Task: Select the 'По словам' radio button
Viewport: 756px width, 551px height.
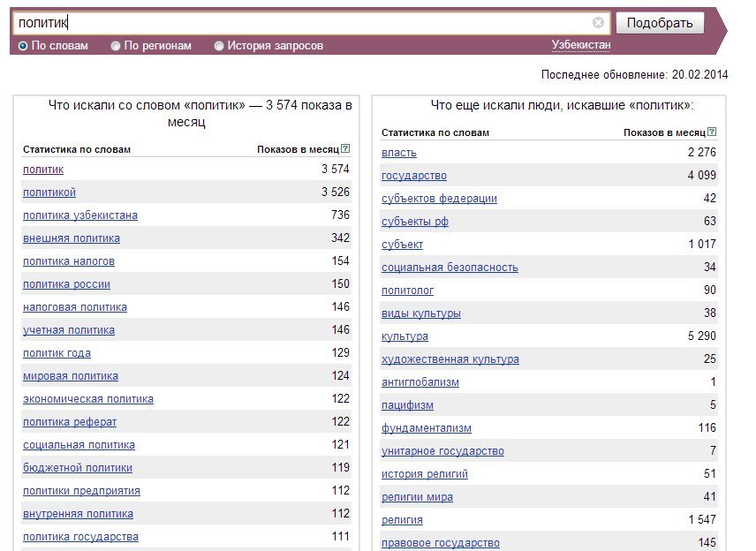Action: pos(23,46)
